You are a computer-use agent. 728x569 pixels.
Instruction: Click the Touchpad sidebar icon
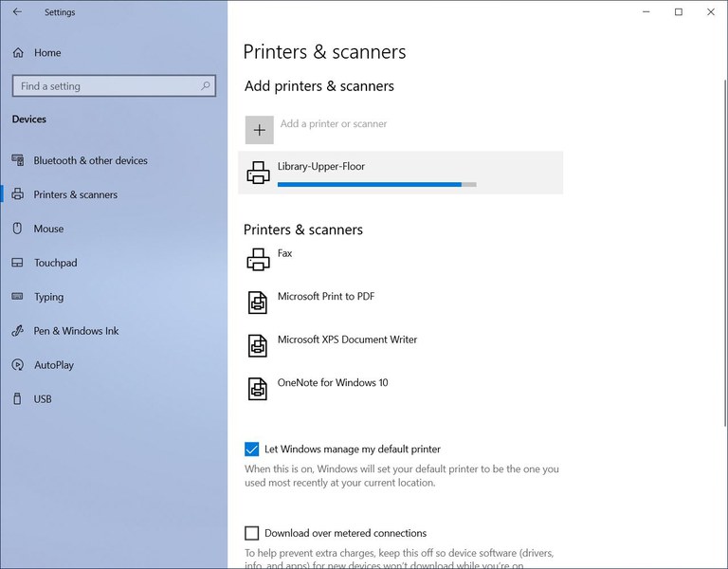pyautogui.click(x=17, y=263)
